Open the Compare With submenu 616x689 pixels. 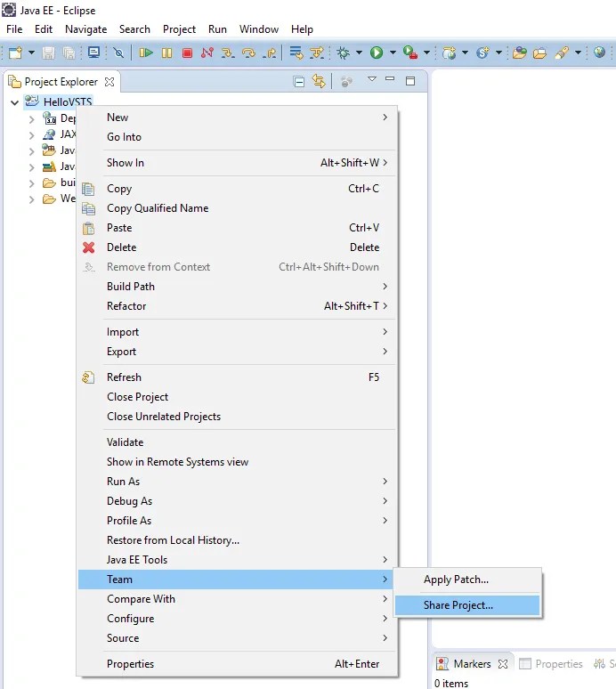coord(238,599)
